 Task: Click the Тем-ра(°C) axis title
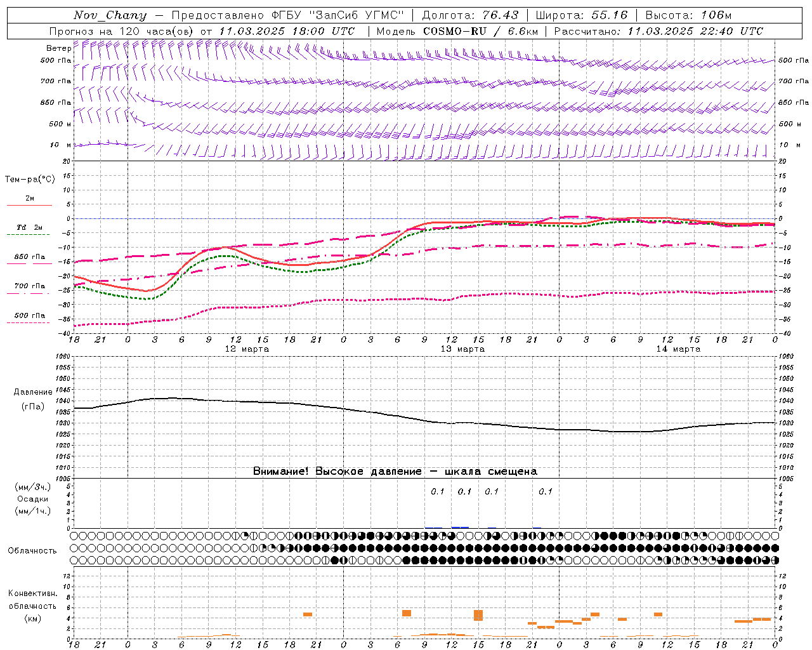pos(30,180)
